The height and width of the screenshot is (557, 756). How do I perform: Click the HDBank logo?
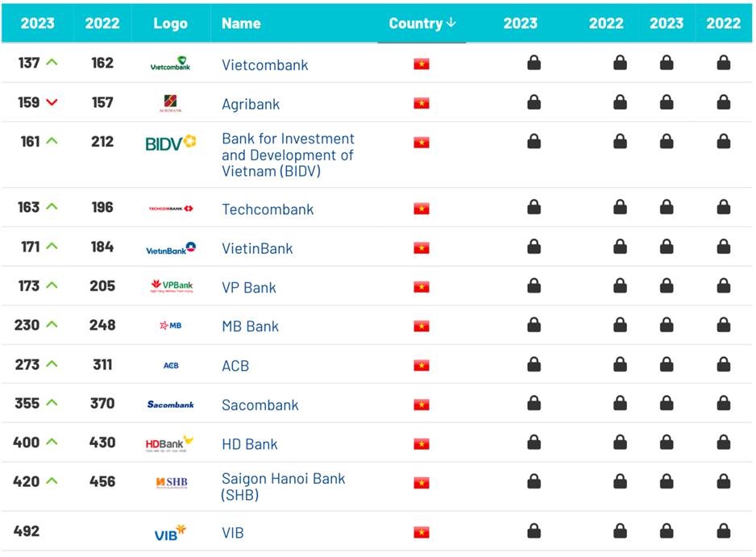click(169, 444)
